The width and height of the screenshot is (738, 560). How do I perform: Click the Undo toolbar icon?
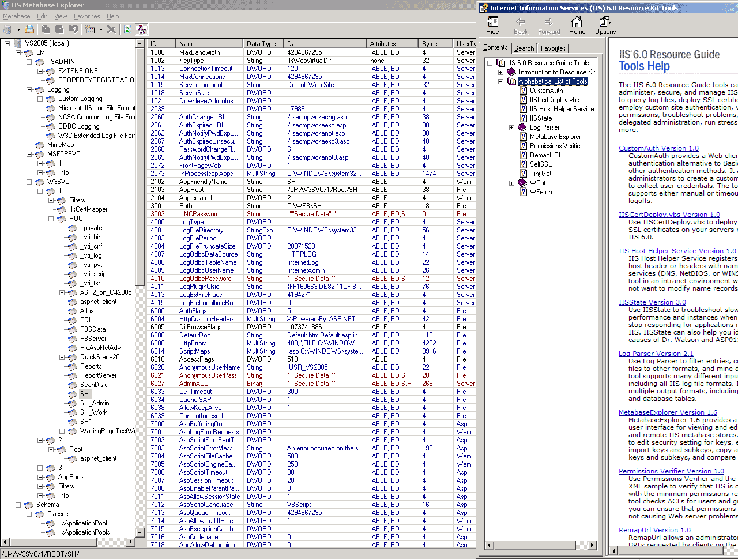coord(73,29)
